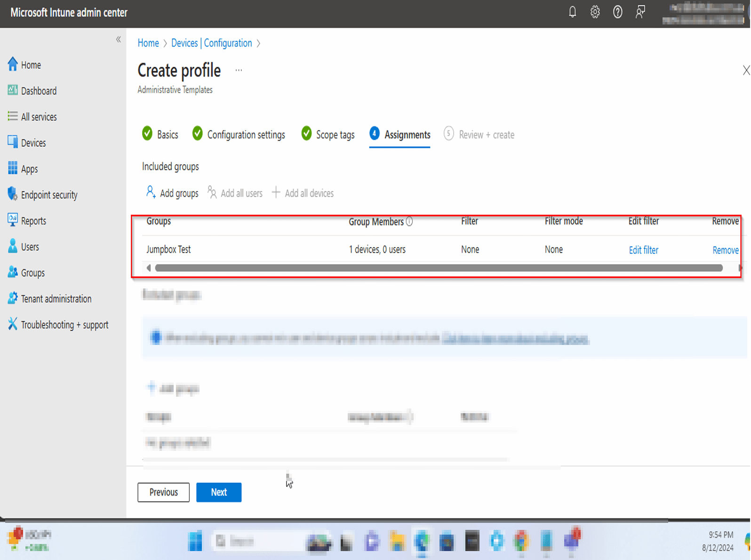Click the Groups column header
Image resolution: width=751 pixels, height=560 pixels.
coord(159,221)
